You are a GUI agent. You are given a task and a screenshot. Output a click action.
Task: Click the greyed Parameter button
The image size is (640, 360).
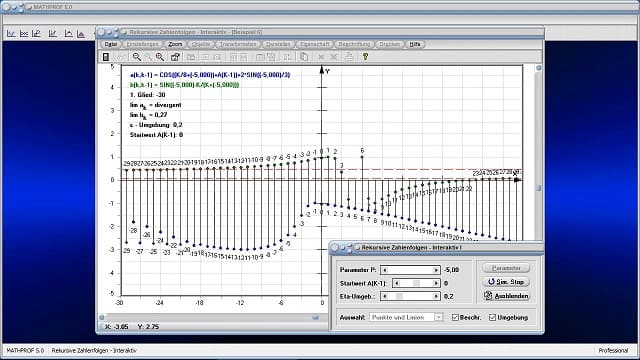(x=506, y=268)
